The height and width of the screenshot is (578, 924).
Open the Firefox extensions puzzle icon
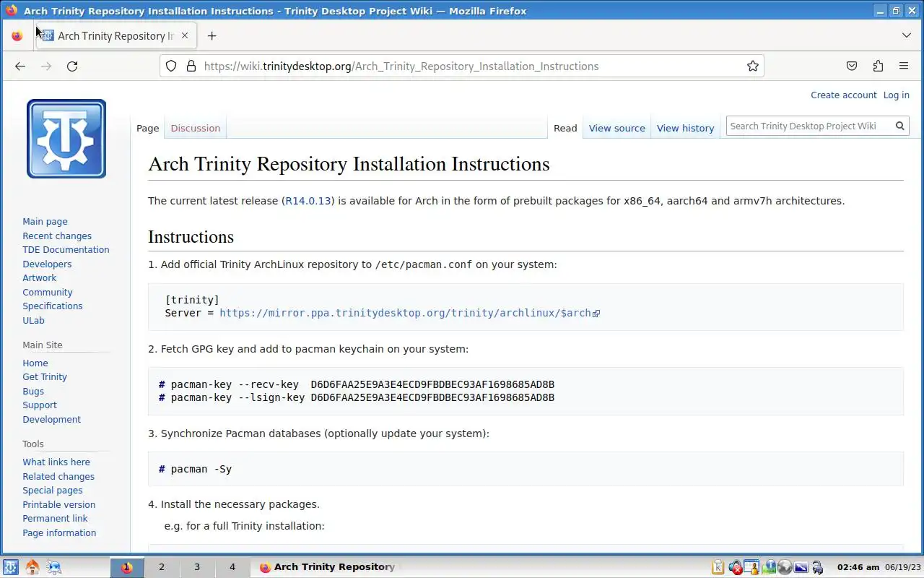[x=878, y=66]
